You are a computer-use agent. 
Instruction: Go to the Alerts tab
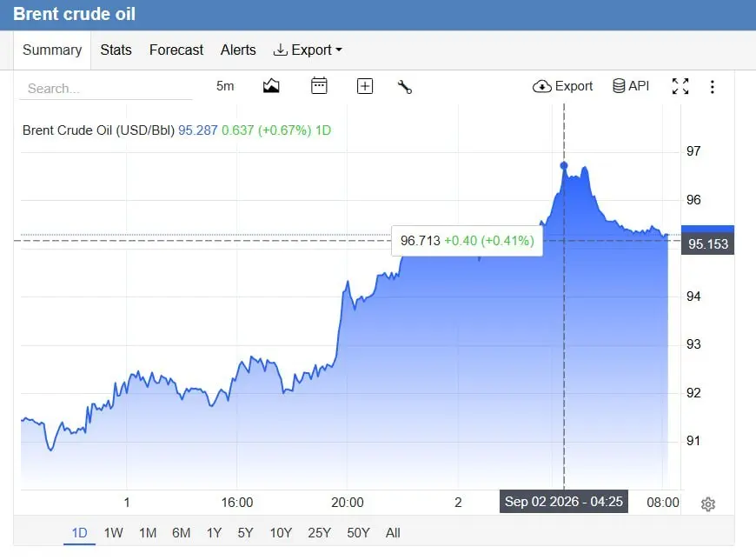(238, 50)
